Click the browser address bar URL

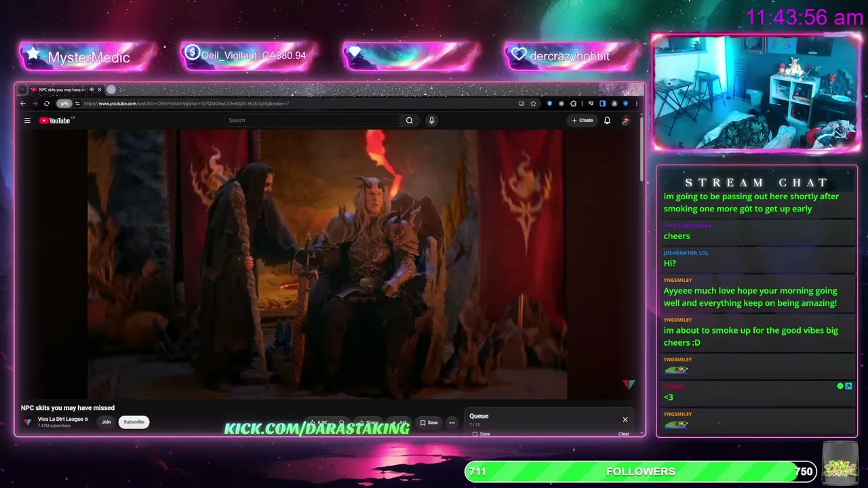[186, 104]
